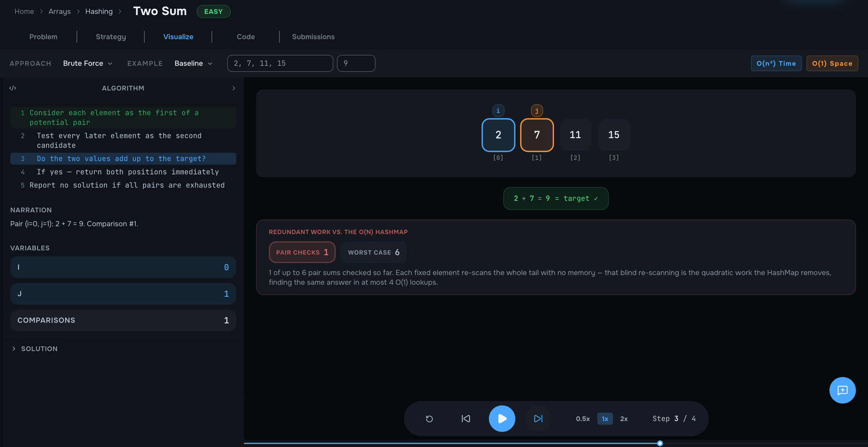Set playback speed to 2x
The height and width of the screenshot is (447, 868).
coord(624,419)
